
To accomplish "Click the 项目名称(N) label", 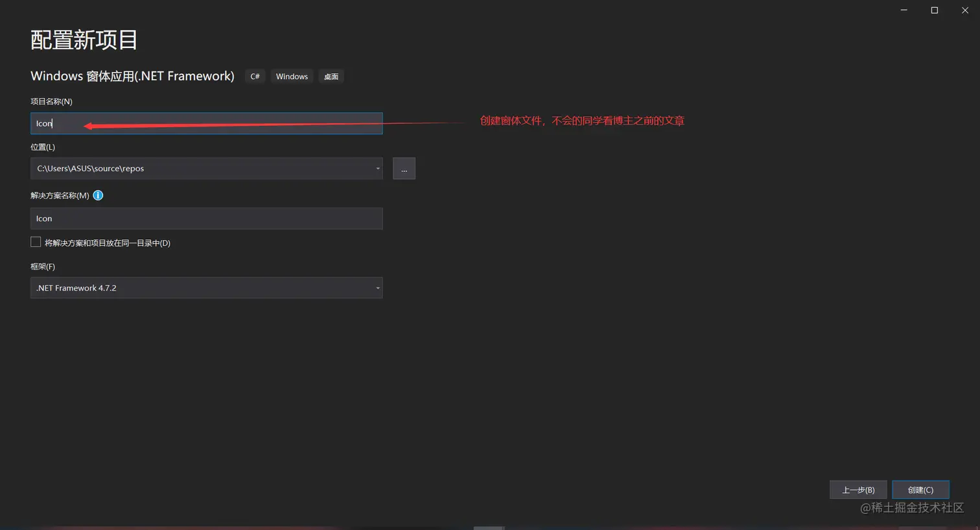I will point(51,101).
